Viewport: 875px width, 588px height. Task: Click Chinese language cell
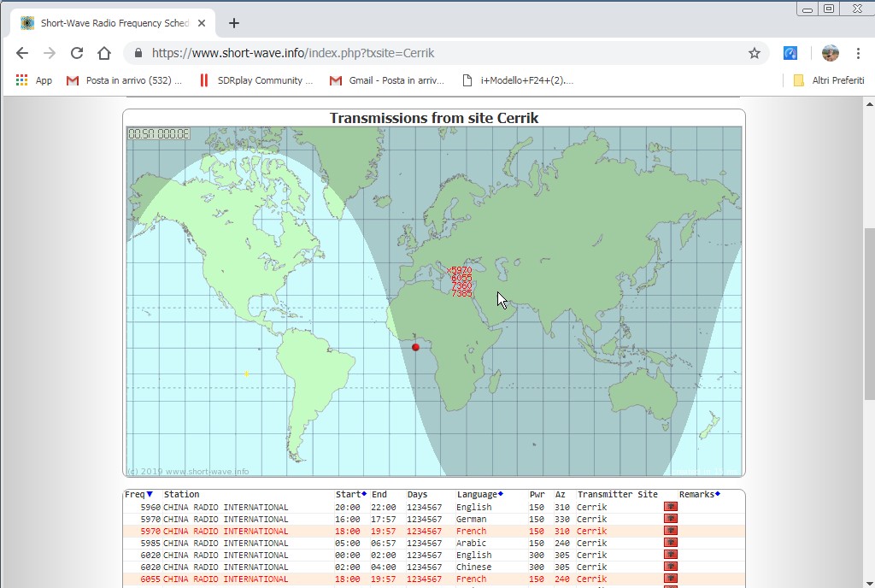coord(473,567)
